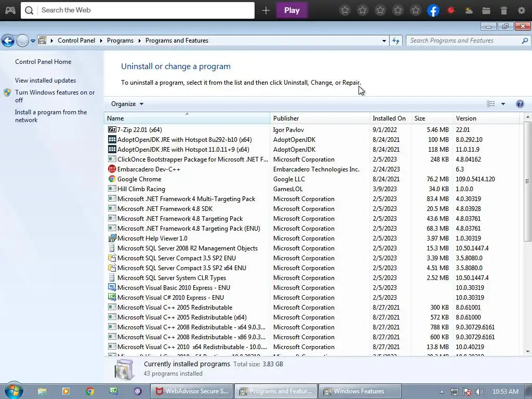Select Microsoft SQL Server System CLR Types
This screenshot has height=399, width=532.
pyautogui.click(x=312, y=277)
